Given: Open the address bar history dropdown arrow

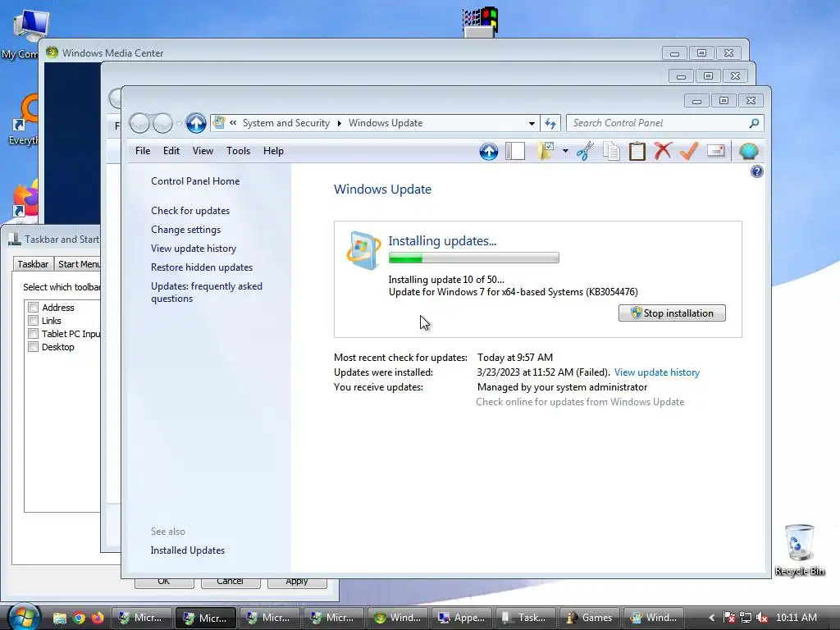Looking at the screenshot, I should coord(532,123).
